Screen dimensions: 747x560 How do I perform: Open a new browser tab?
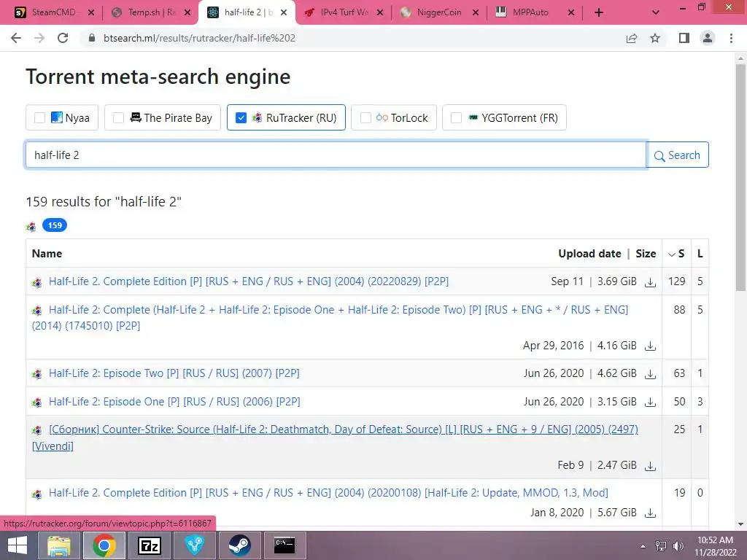[x=599, y=13]
